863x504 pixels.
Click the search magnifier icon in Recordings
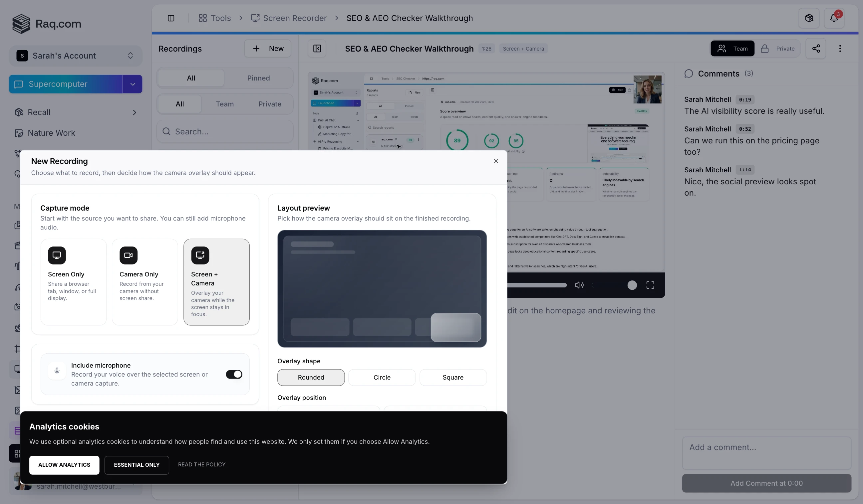click(x=166, y=131)
